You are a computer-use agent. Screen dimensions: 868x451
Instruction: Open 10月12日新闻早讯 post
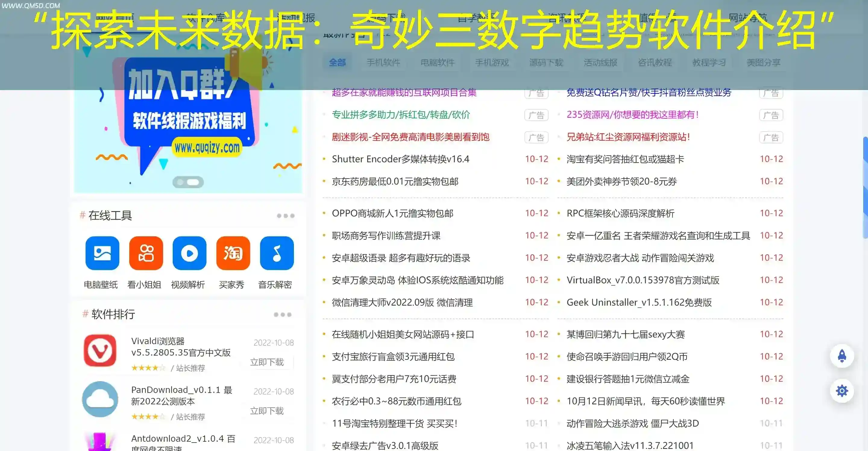(646, 401)
